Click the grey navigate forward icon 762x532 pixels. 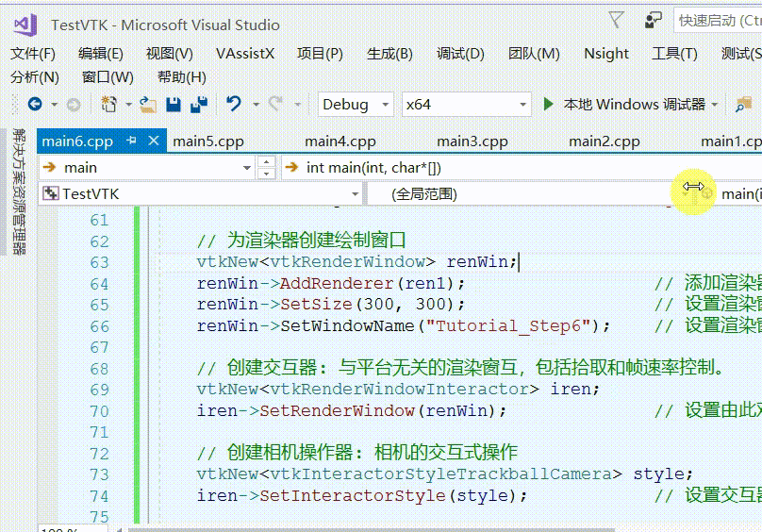(x=74, y=105)
